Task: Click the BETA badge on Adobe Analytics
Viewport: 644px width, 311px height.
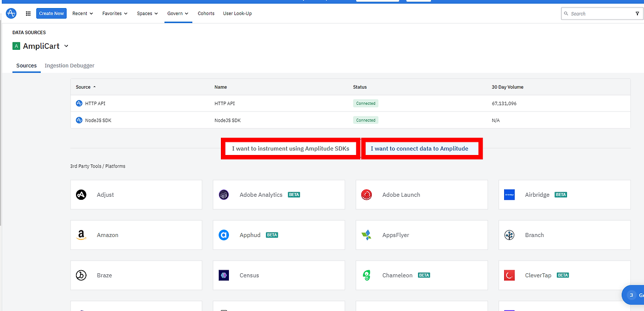Action: (294, 195)
